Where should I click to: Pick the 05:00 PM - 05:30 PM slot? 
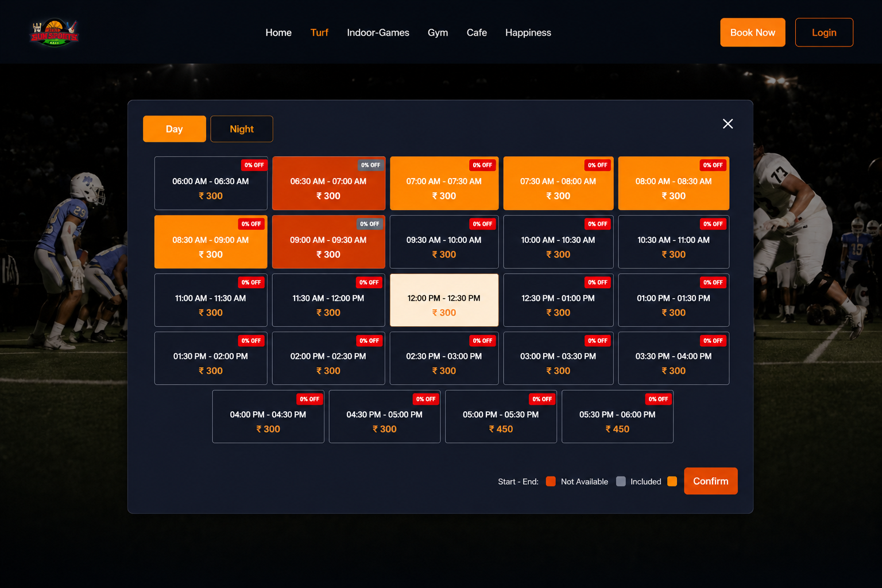click(501, 417)
